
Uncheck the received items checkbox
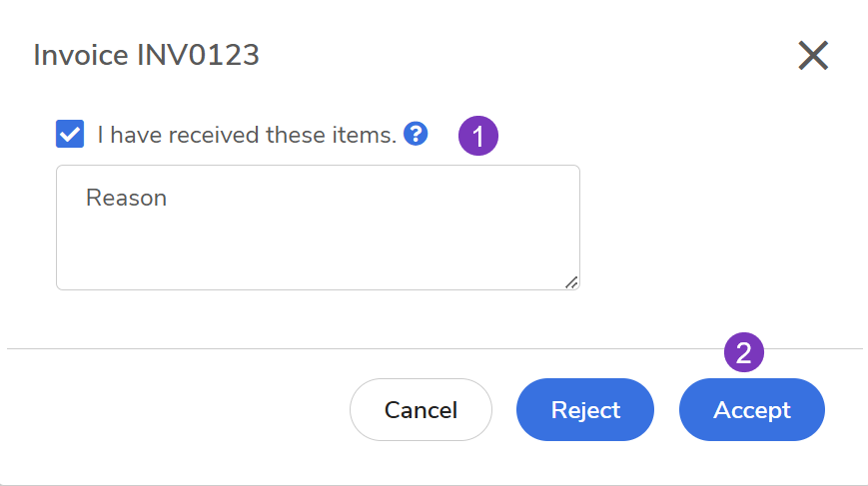point(70,134)
